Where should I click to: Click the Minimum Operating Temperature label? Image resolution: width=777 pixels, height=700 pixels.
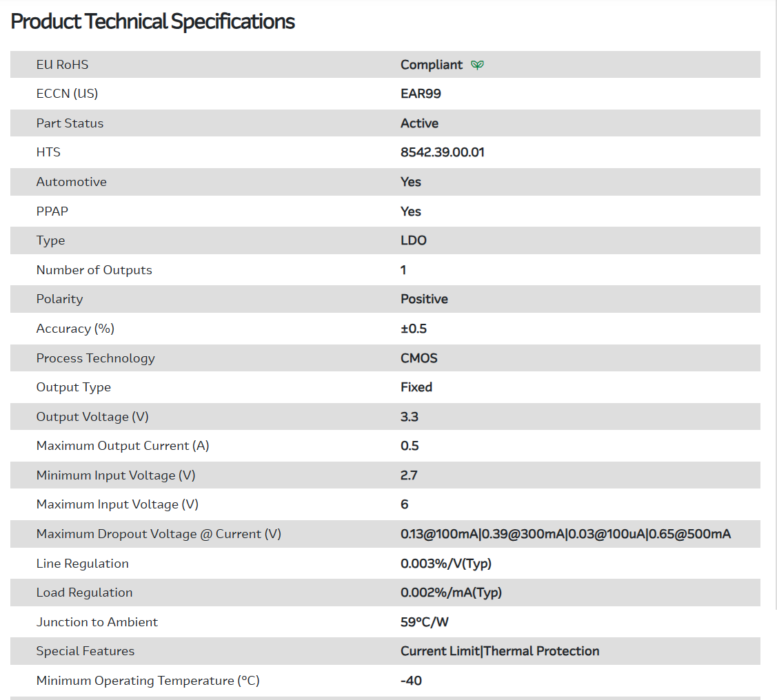click(x=148, y=681)
